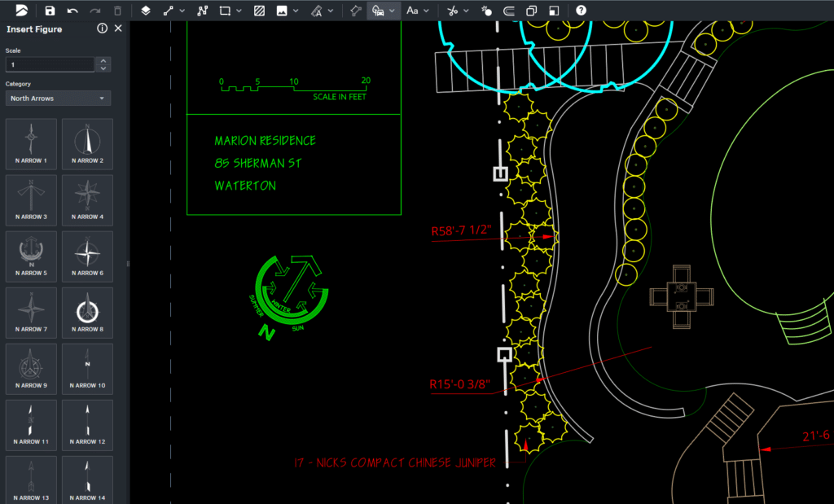The width and height of the screenshot is (834, 504).
Task: Open the Category dropdown showing North Arrows
Action: 57,98
